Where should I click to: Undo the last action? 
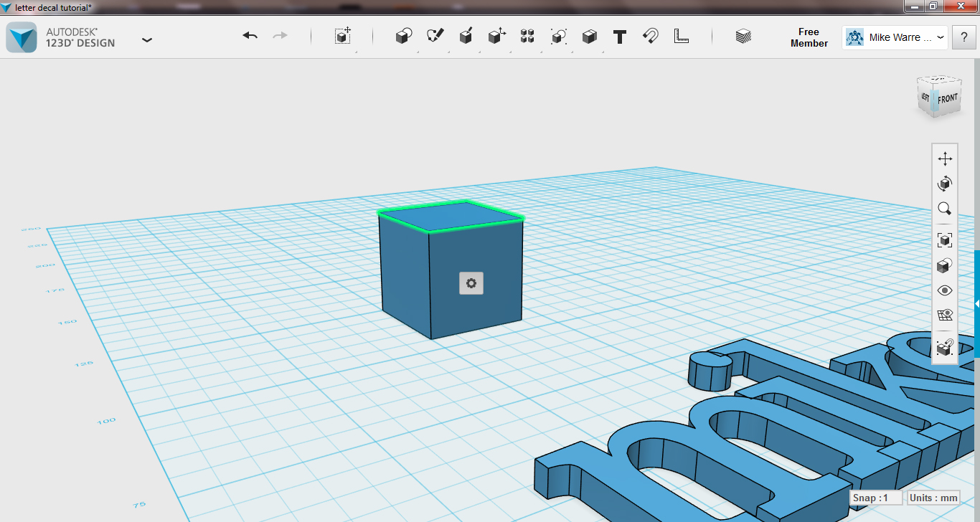coord(250,36)
